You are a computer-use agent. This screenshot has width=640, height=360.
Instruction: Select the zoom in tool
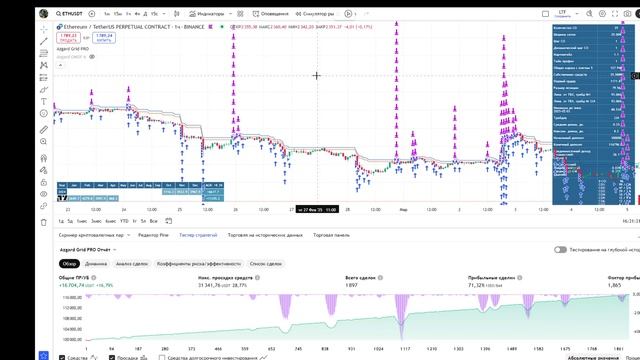tap(44, 142)
